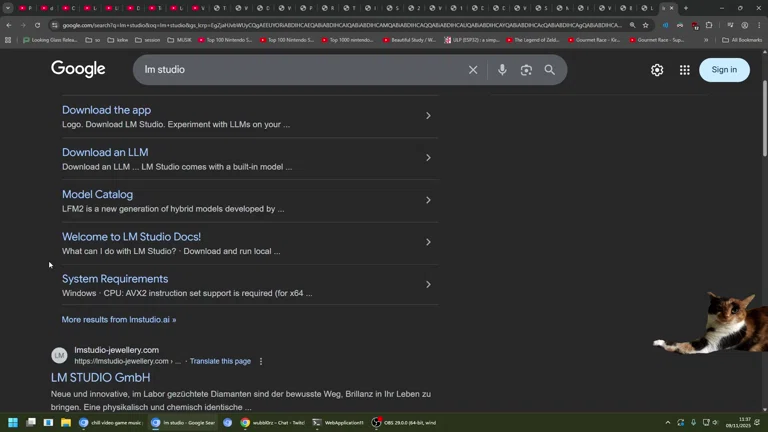Click the magnifying glass search button
The height and width of the screenshot is (432, 768).
pyautogui.click(x=550, y=70)
